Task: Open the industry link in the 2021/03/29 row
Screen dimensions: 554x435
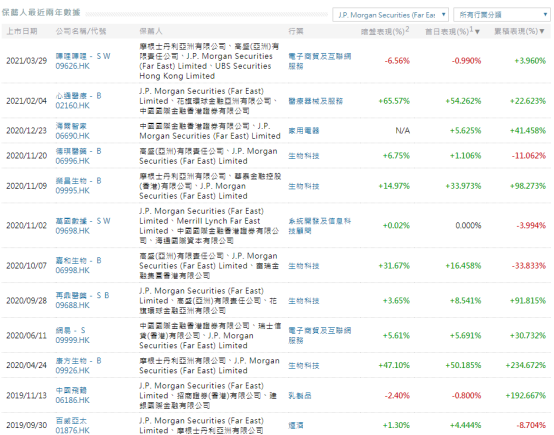Action: click(320, 61)
